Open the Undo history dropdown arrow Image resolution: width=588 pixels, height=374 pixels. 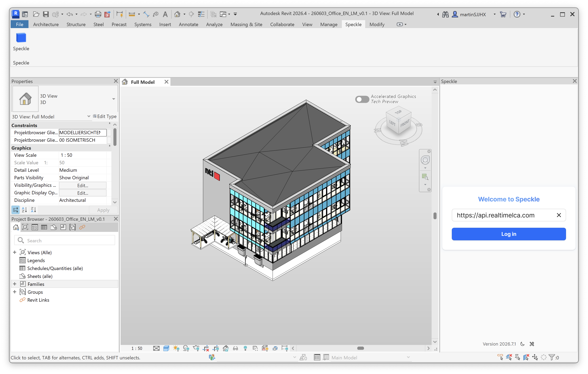point(77,14)
